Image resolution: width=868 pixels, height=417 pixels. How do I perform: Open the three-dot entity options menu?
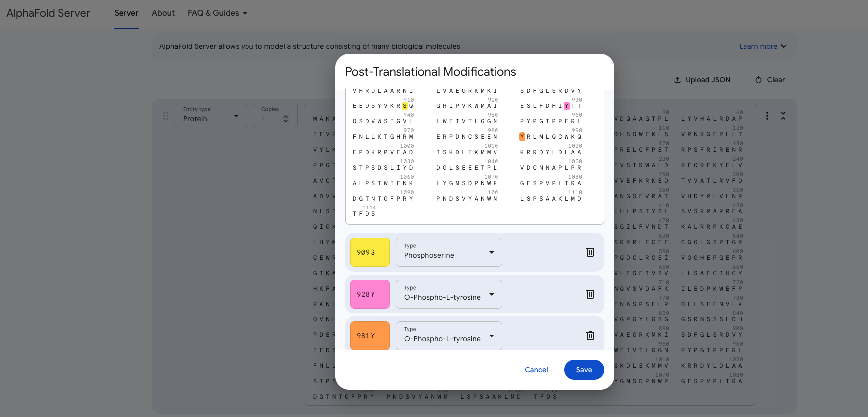pos(767,116)
